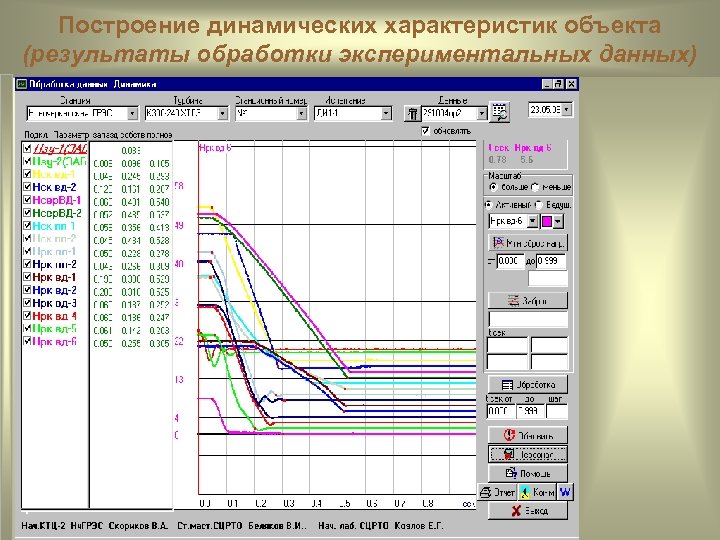
Task: Open the Данные dropdown
Action: tap(482, 113)
